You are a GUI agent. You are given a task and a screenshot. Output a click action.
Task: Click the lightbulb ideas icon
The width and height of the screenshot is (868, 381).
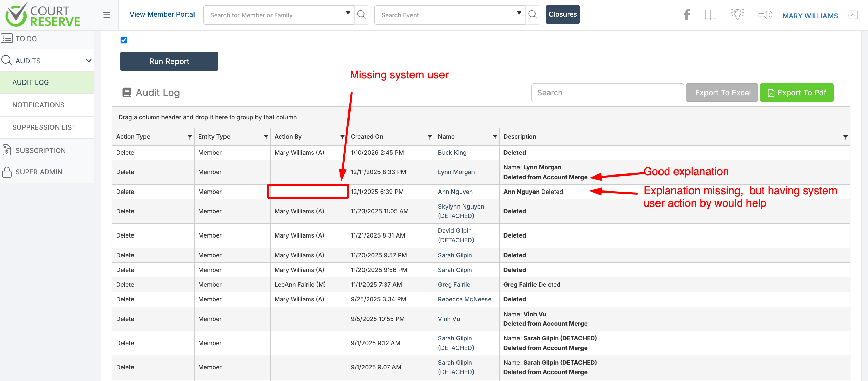(737, 14)
